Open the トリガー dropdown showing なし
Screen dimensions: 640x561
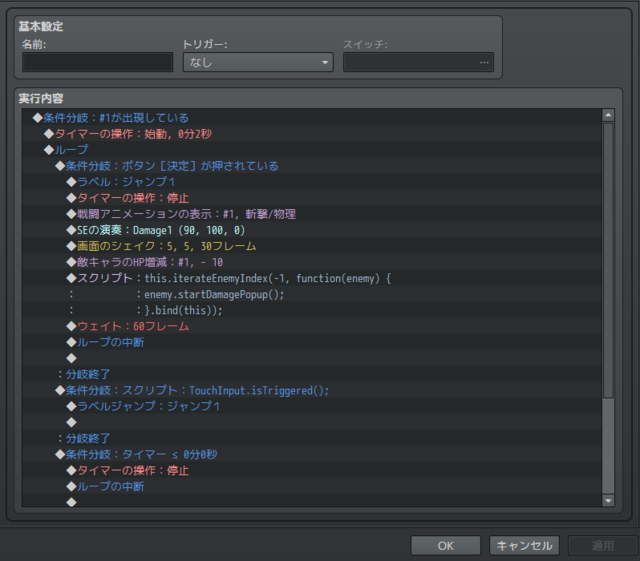tap(258, 62)
